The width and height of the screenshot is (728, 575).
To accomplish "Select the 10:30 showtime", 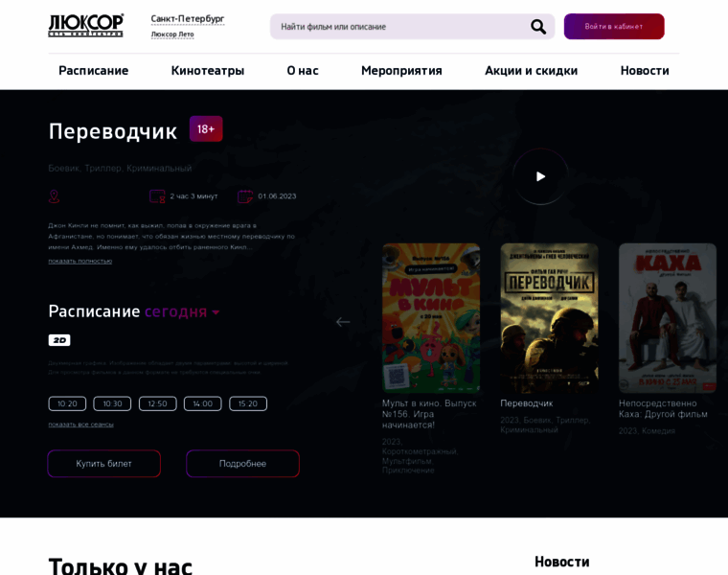I will 112,403.
